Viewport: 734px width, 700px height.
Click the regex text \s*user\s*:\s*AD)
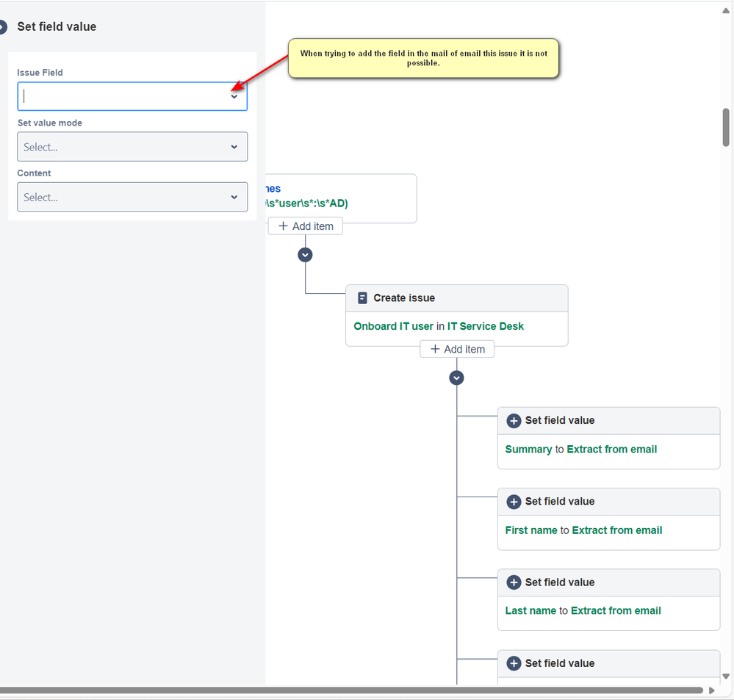click(306, 203)
